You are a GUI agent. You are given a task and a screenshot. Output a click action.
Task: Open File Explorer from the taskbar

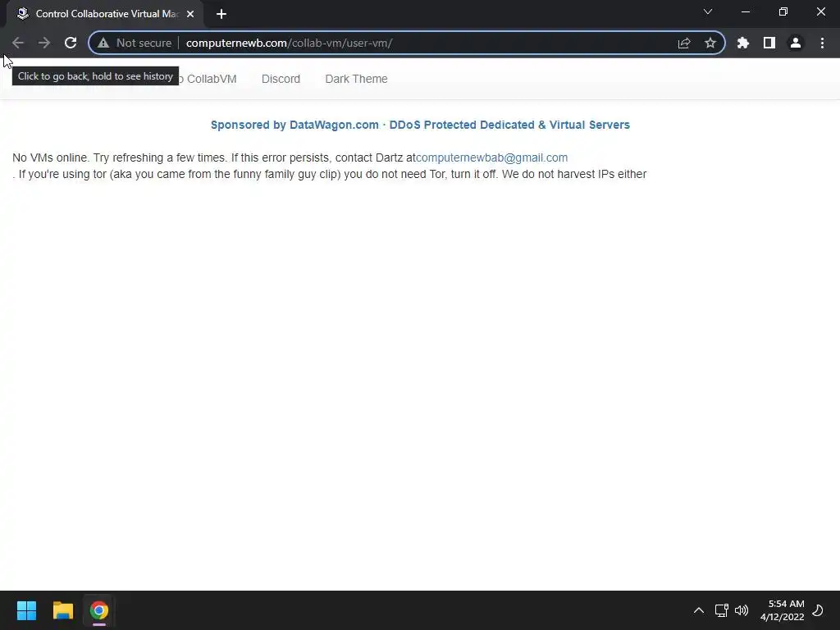[x=62, y=610]
